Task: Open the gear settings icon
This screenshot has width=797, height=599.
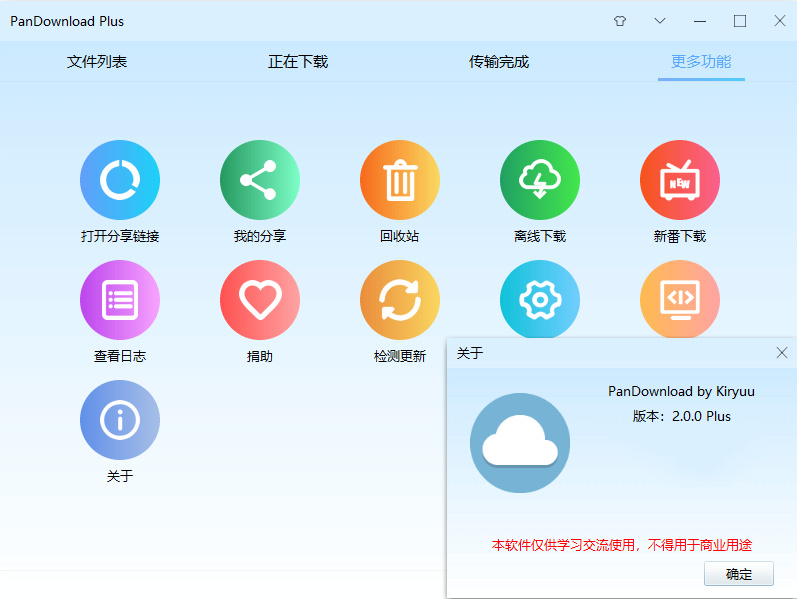Action: [540, 299]
